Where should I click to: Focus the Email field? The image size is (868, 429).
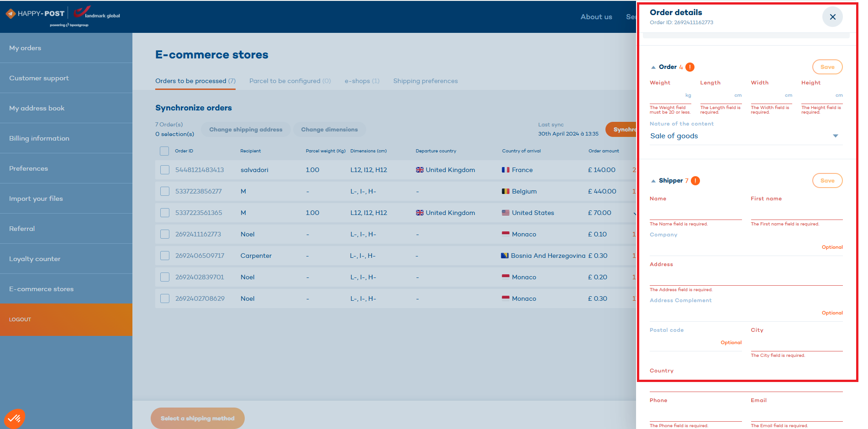point(797,413)
